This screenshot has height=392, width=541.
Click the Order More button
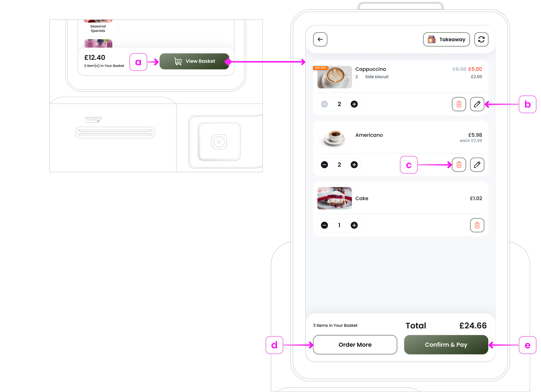(x=355, y=344)
